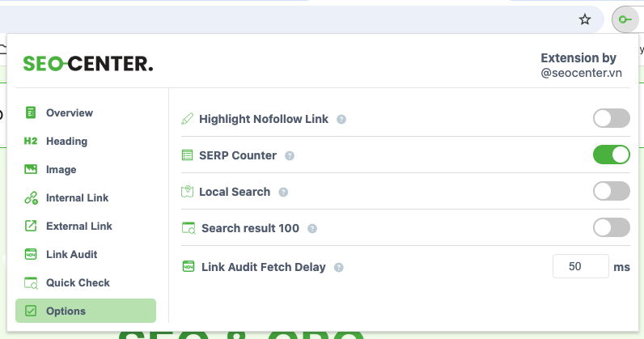Viewport: 644px width, 339px height.
Task: Click help icon next to Highlight Nofollow Link
Action: coord(341,119)
